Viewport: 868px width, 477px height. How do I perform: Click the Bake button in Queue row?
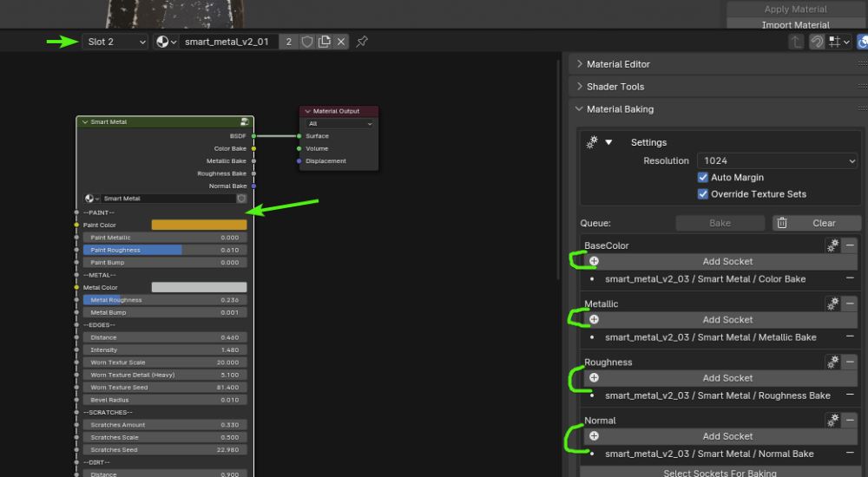click(x=720, y=223)
